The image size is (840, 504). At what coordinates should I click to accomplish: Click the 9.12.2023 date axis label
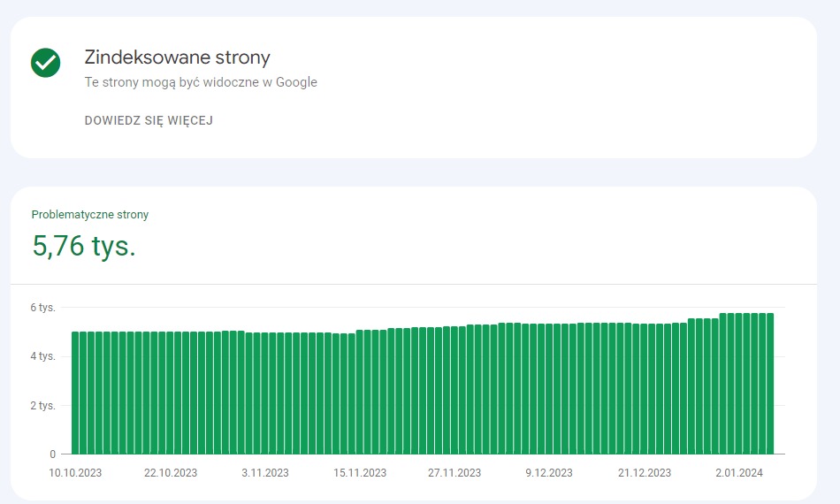(x=549, y=473)
